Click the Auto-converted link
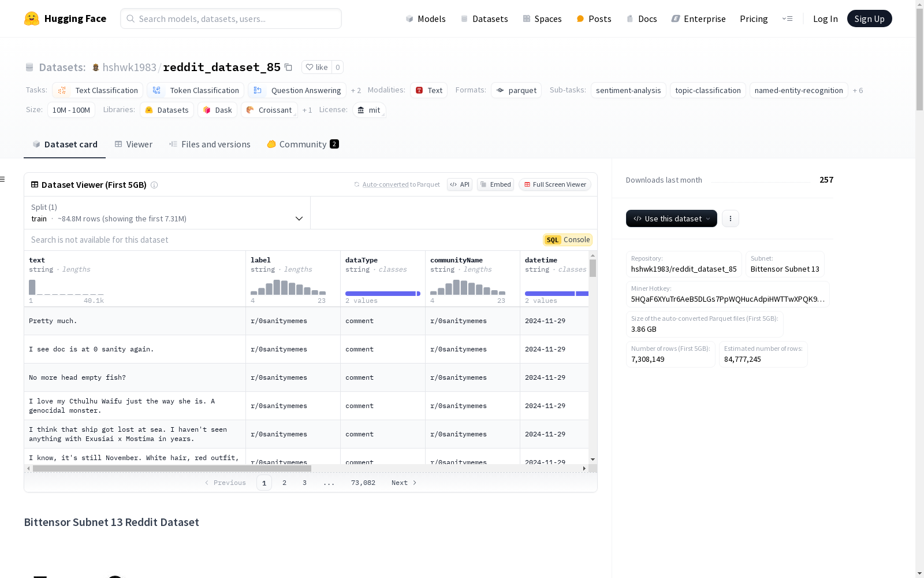 pyautogui.click(x=385, y=184)
